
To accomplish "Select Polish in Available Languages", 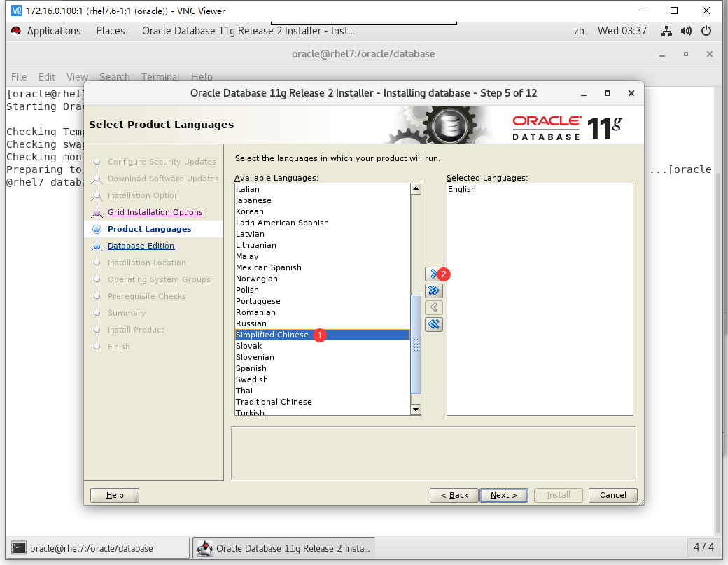I will pyautogui.click(x=322, y=290).
